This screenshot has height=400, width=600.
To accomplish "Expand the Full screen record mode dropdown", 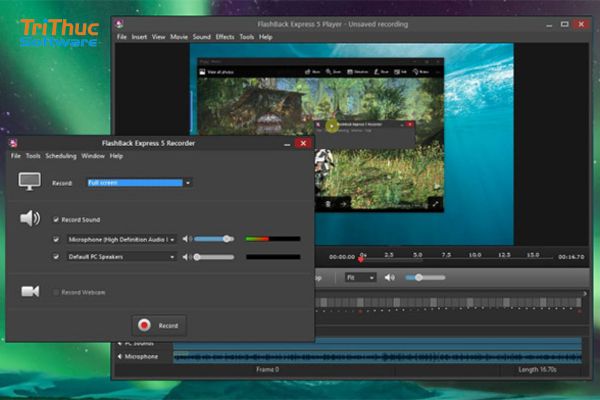I will (x=188, y=183).
